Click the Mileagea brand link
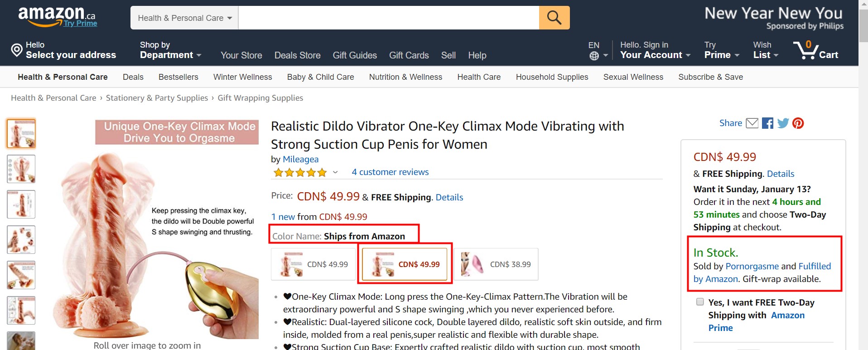This screenshot has height=350, width=868. pyautogui.click(x=300, y=159)
